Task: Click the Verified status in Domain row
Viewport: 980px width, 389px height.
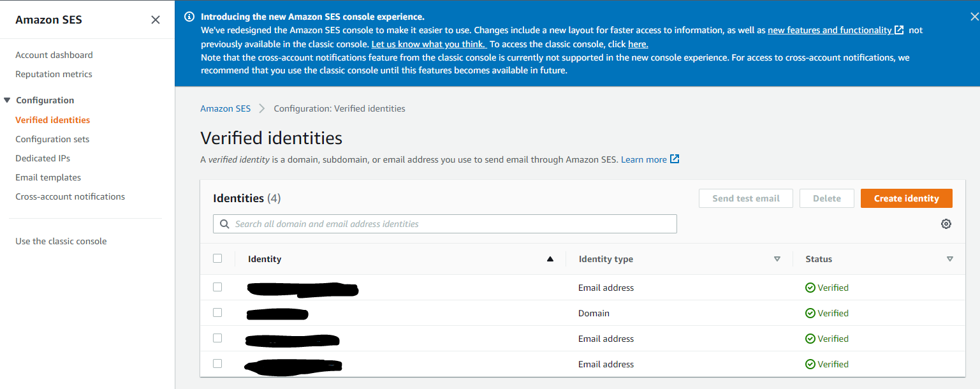Action: pyautogui.click(x=827, y=313)
